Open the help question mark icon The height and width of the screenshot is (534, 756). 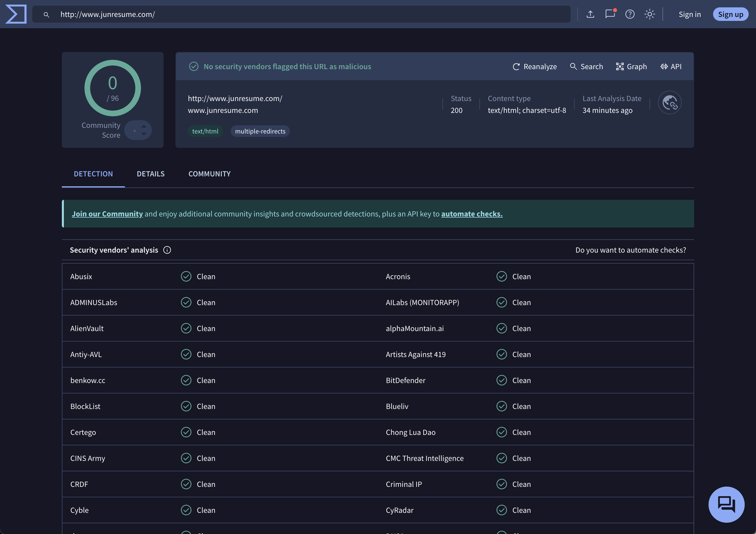pos(629,14)
